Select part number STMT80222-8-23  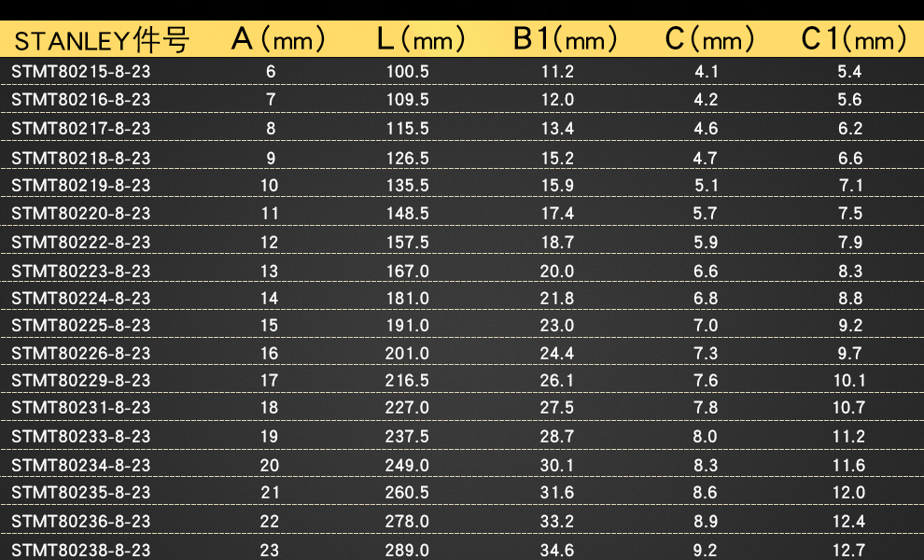pos(80,242)
